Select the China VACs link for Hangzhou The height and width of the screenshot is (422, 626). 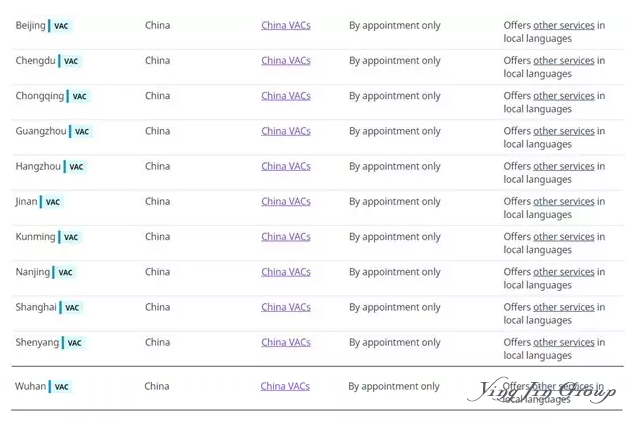[x=286, y=166]
